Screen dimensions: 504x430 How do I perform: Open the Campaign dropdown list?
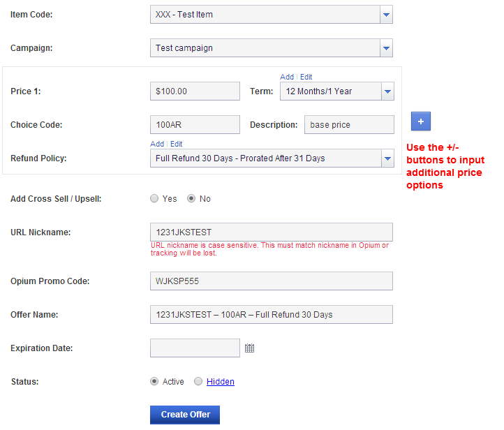386,48
